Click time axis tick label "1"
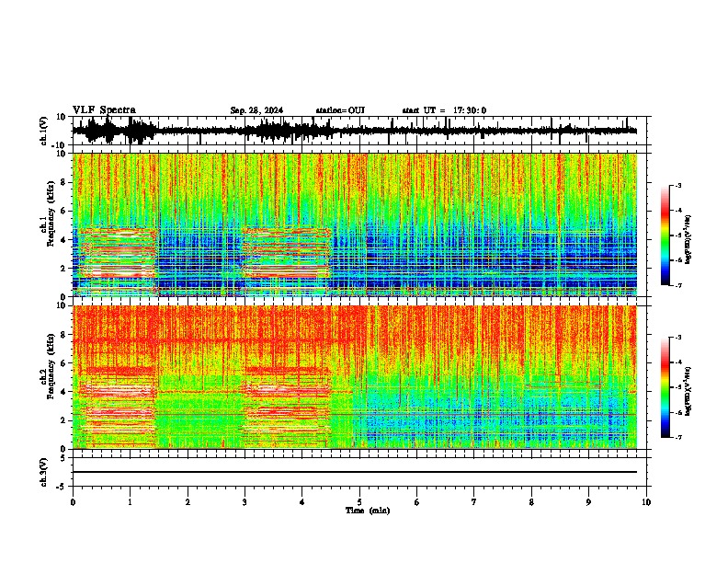Screen dimensions: 728x563 click(x=130, y=502)
